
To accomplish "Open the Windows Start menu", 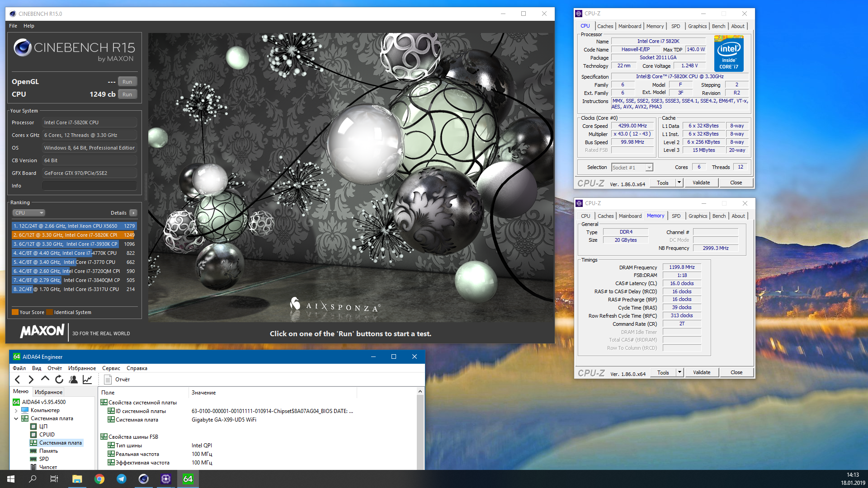I will coord(11,479).
